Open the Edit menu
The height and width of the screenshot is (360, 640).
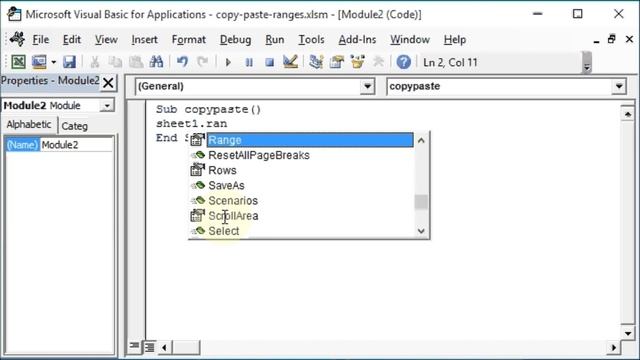pyautogui.click(x=72, y=40)
